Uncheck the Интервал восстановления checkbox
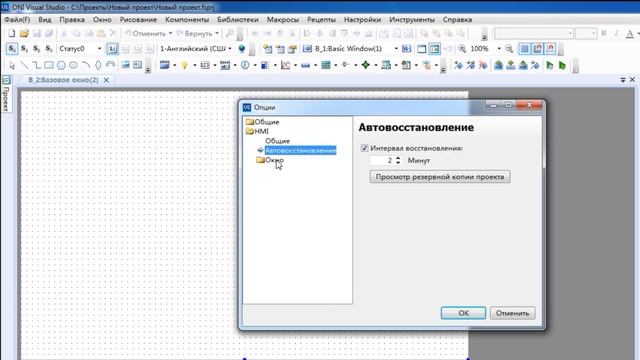This screenshot has width=640, height=360. pyautogui.click(x=364, y=148)
